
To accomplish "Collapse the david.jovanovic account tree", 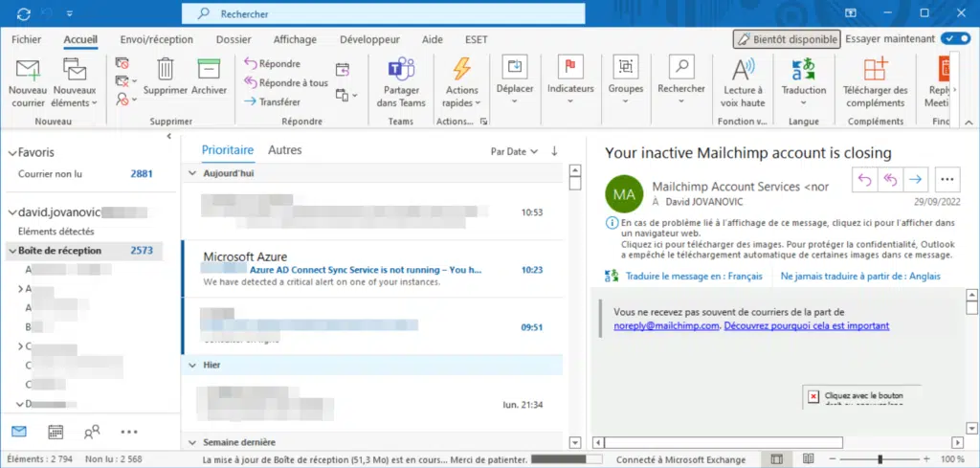I will point(11,212).
